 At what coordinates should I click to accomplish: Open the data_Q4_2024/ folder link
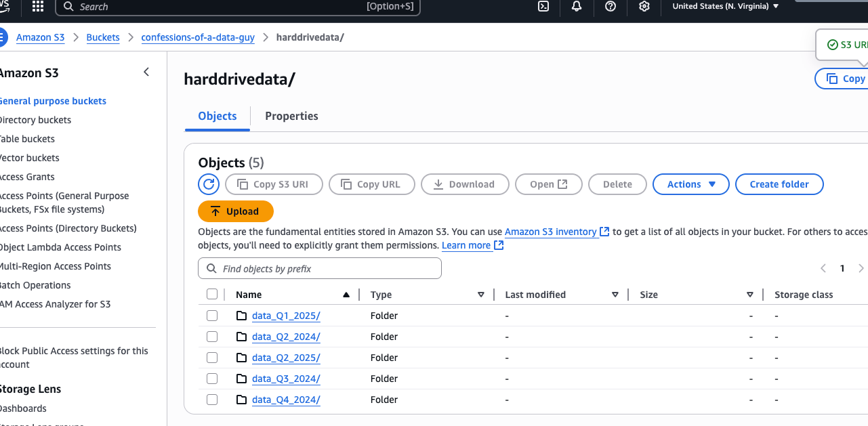click(286, 400)
